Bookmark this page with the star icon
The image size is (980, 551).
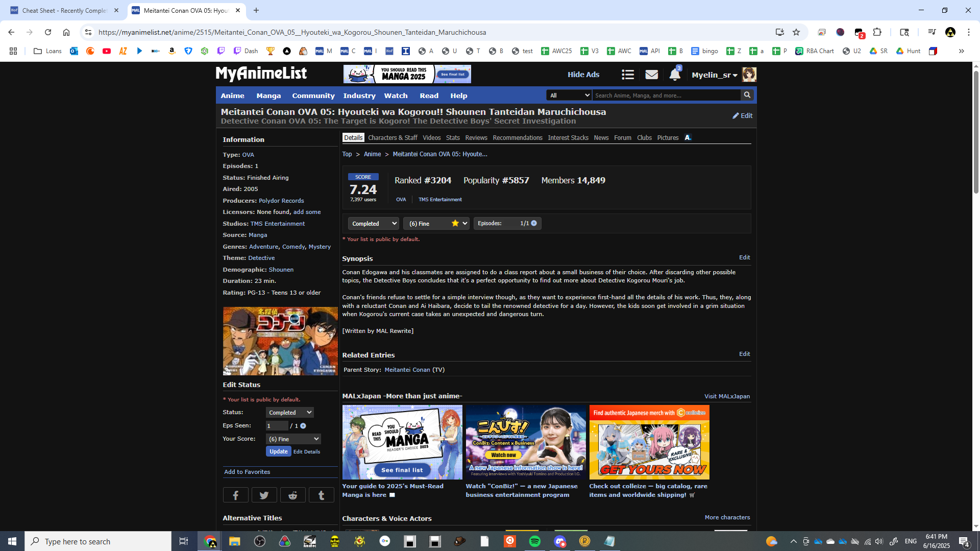796,32
